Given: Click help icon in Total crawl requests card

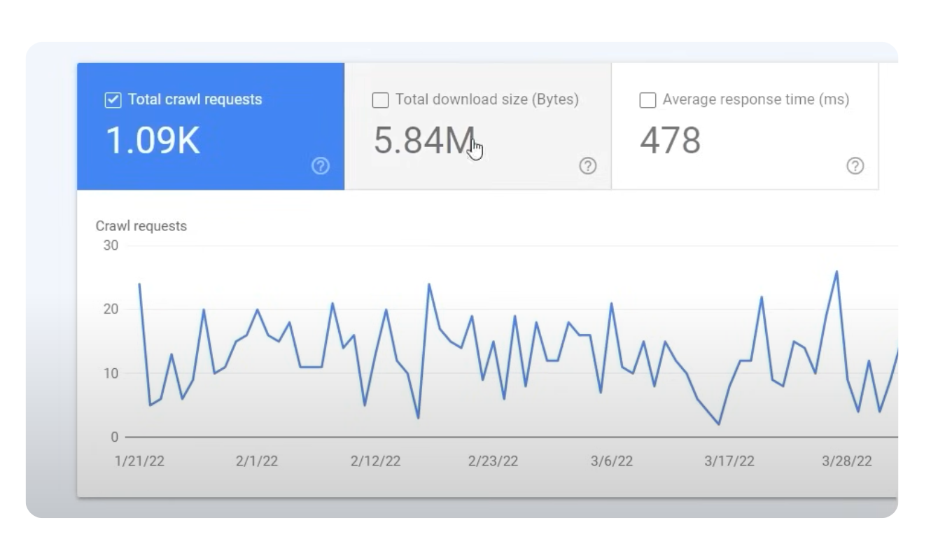Looking at the screenshot, I should tap(321, 166).
